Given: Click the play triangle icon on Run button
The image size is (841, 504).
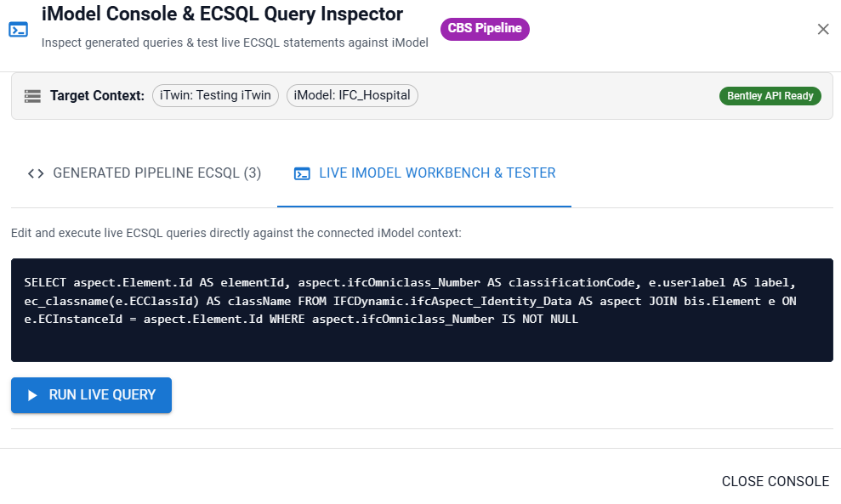Looking at the screenshot, I should 32,395.
